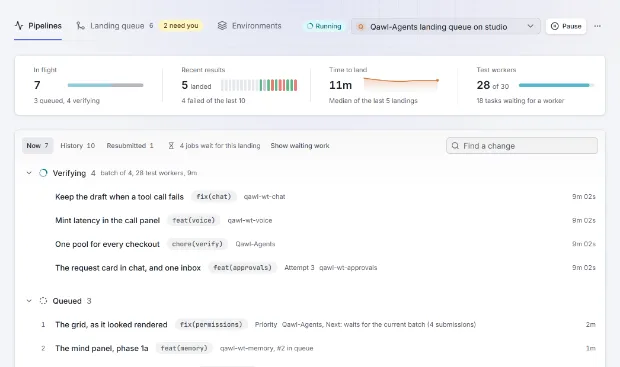Open the Pipelines tab

(38, 26)
